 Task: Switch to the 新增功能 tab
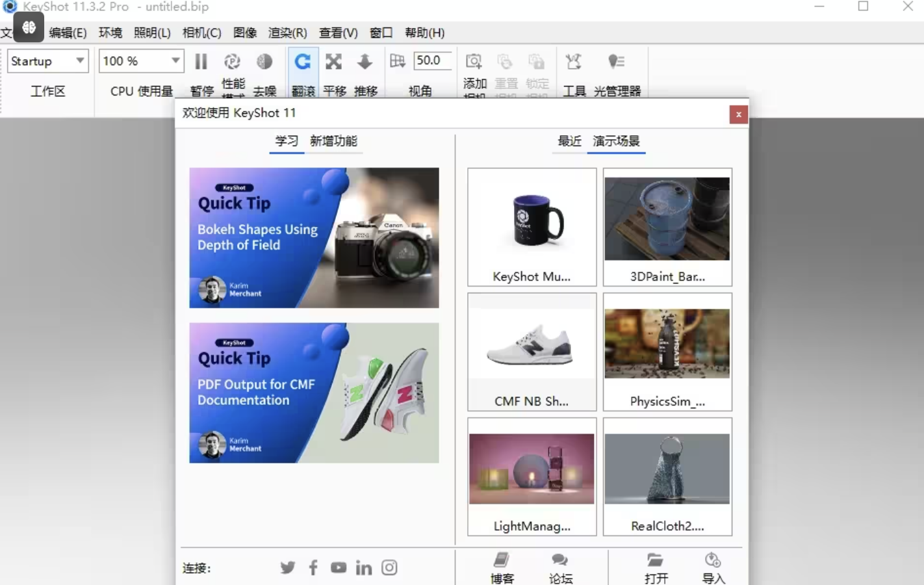[333, 141]
